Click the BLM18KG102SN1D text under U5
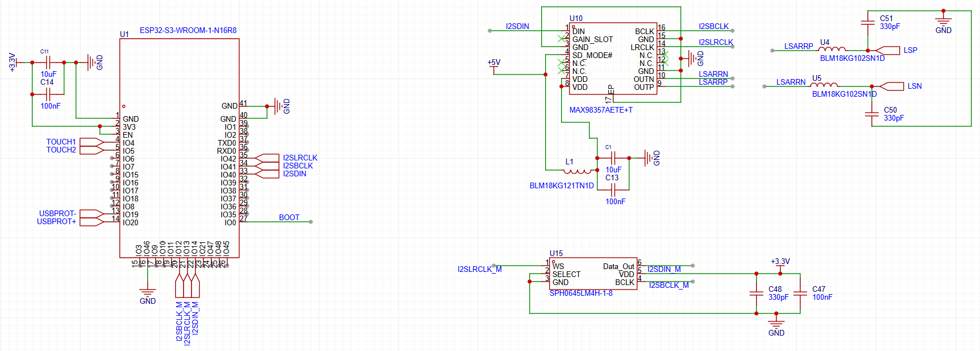 tap(844, 94)
